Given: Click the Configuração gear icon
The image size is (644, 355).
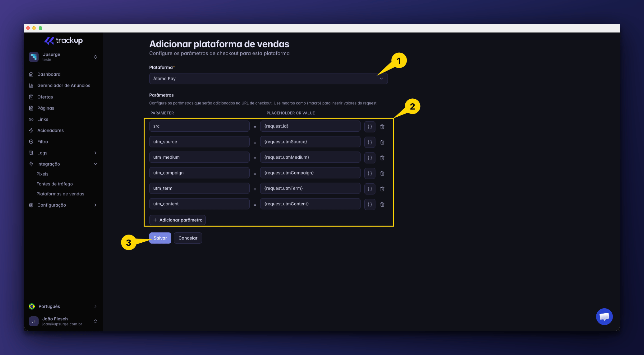Looking at the screenshot, I should tap(31, 205).
